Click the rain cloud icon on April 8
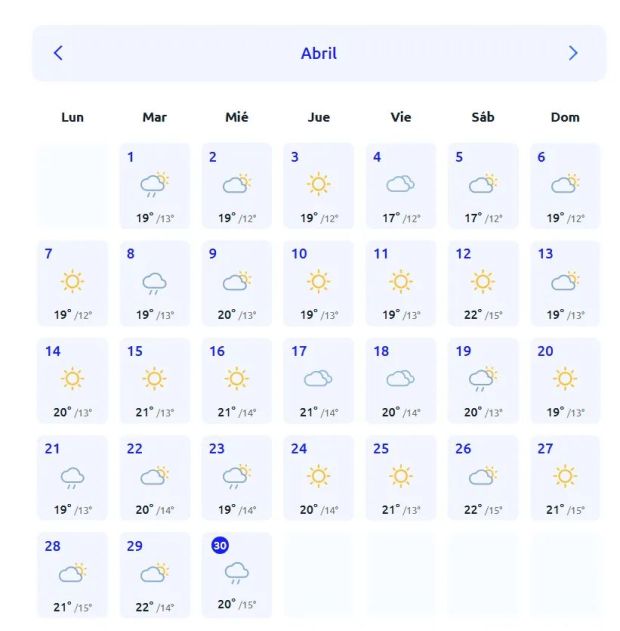This screenshot has width=620, height=631. [154, 283]
